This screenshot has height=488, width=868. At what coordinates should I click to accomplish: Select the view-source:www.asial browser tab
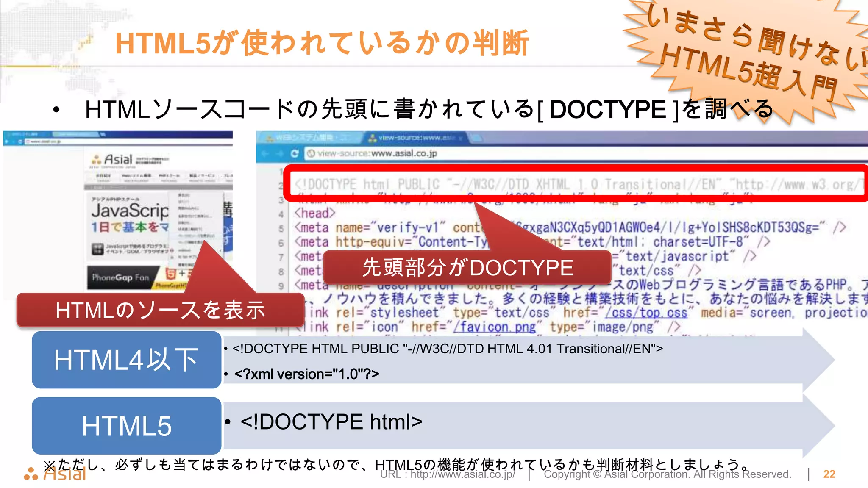coord(414,138)
